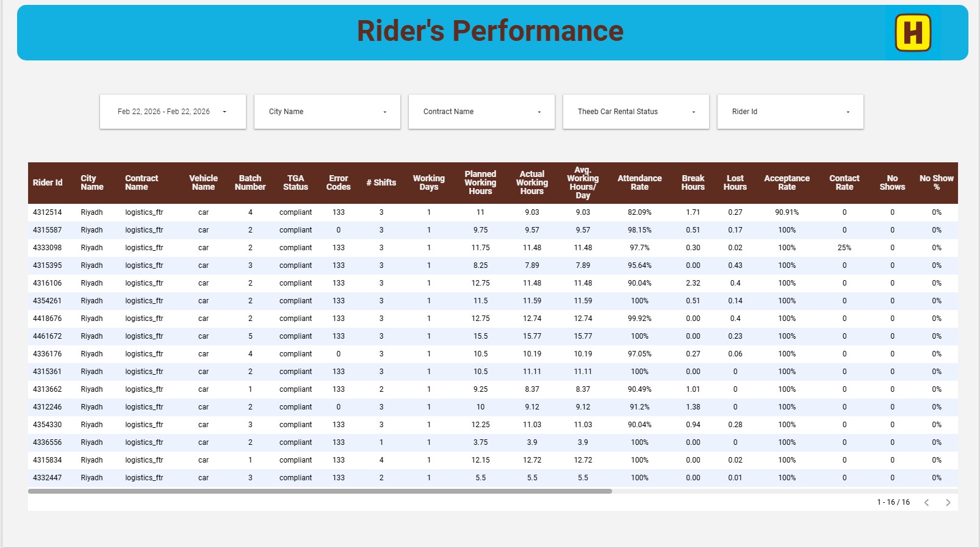Click the yellow H logo icon
This screenshot has height=548, width=980.
913,33
